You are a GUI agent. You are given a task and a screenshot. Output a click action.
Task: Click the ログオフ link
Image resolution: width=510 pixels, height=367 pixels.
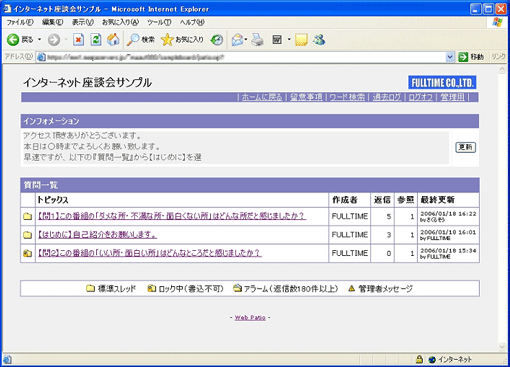[421, 97]
